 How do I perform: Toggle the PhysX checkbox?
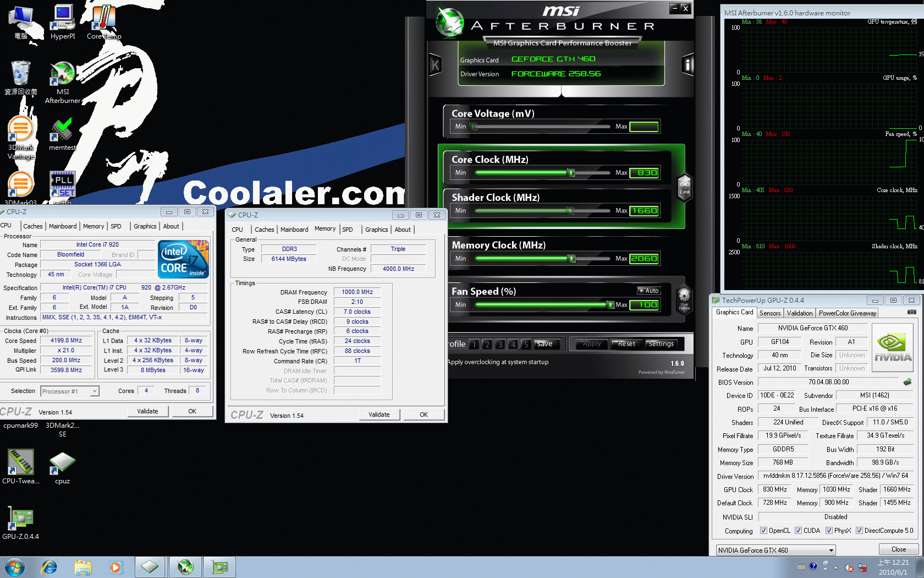[829, 531]
